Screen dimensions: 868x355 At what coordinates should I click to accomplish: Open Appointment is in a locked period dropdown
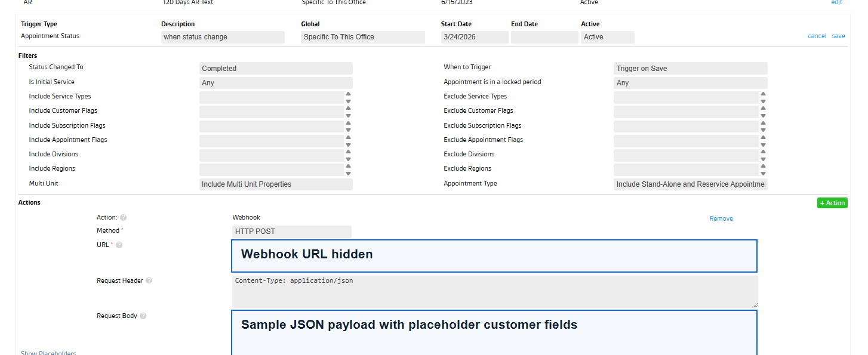coord(691,83)
